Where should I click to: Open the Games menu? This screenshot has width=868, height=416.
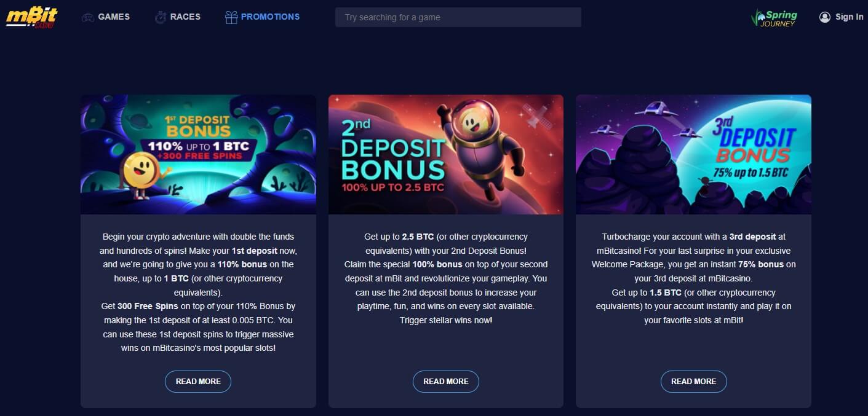pyautogui.click(x=114, y=17)
